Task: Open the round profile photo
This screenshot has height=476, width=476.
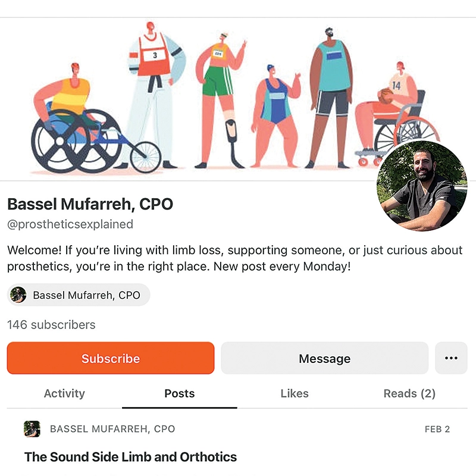Action: pos(422,186)
